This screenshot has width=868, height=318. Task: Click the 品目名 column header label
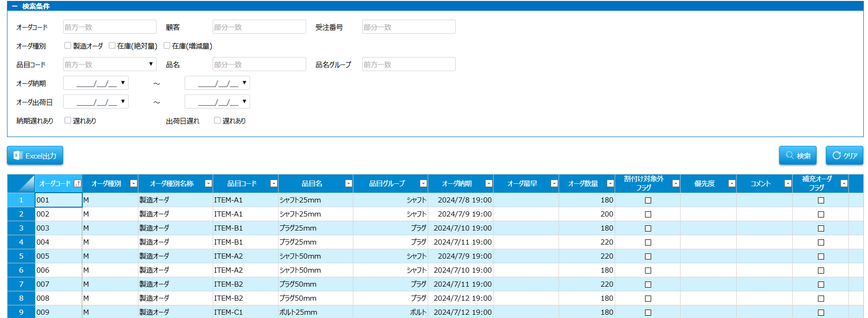click(312, 183)
